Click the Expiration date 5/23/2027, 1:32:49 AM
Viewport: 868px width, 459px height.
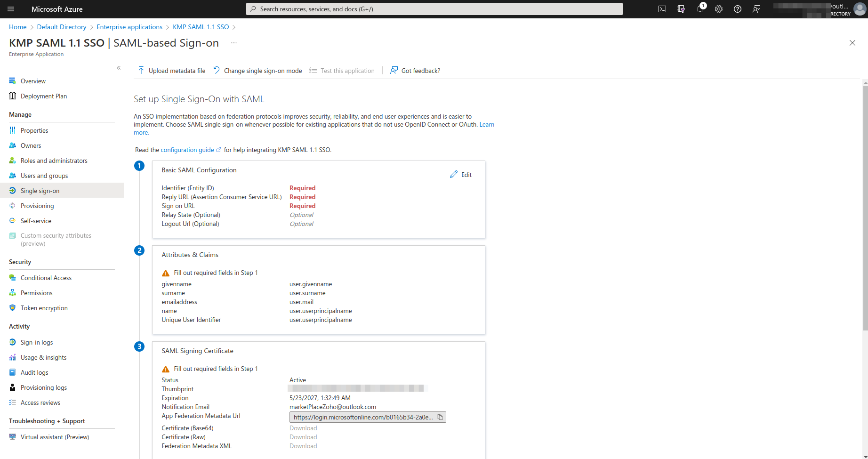coord(320,398)
